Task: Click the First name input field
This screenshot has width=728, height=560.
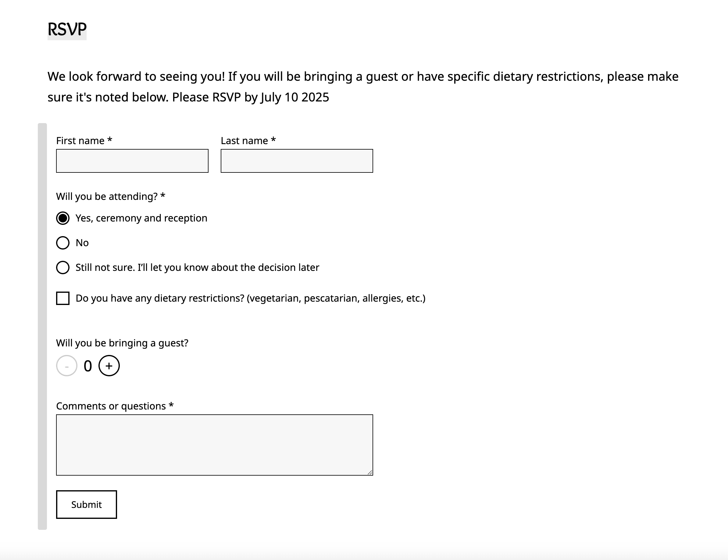Action: tap(132, 161)
